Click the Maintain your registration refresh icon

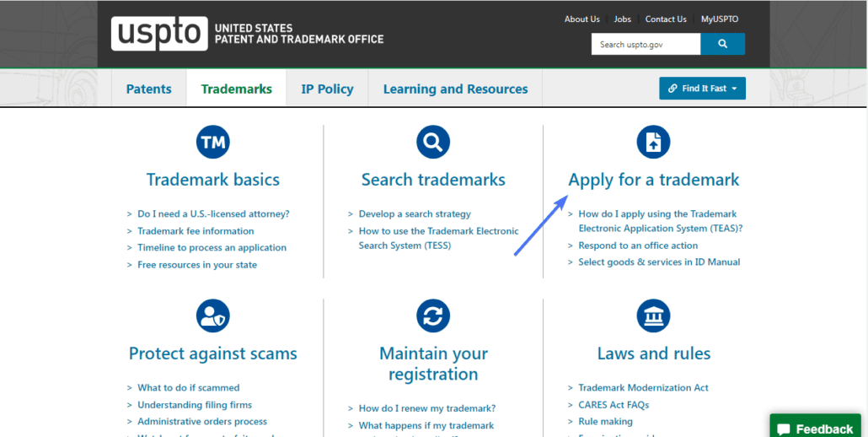click(433, 316)
